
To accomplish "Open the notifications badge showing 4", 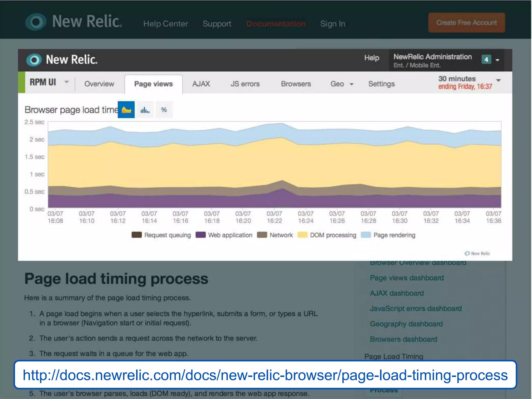I will tap(486, 59).
